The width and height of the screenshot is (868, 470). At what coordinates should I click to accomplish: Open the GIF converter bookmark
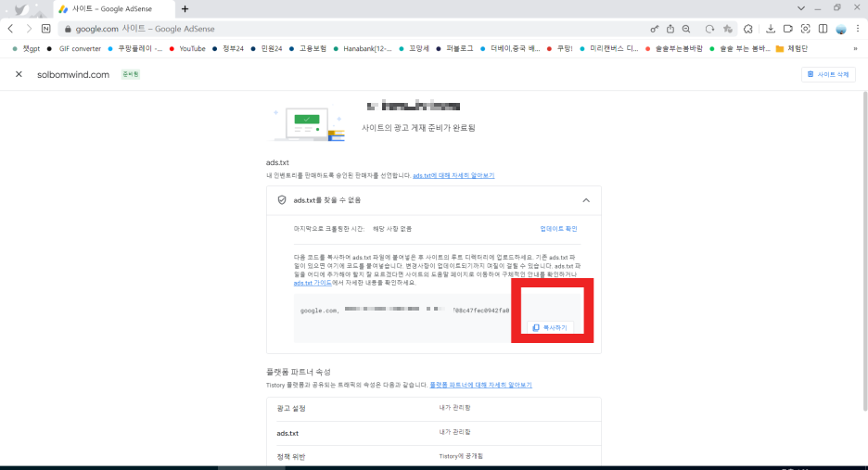click(x=74, y=49)
